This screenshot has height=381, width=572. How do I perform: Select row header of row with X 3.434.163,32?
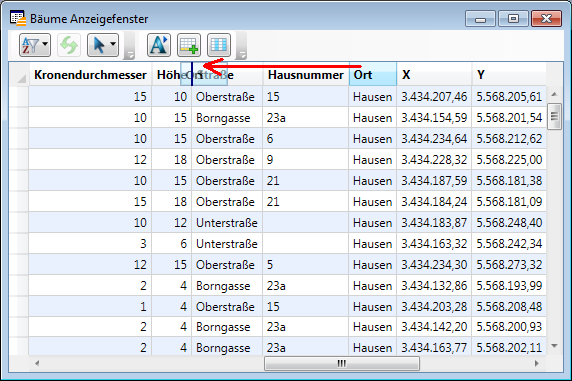pyautogui.click(x=19, y=243)
